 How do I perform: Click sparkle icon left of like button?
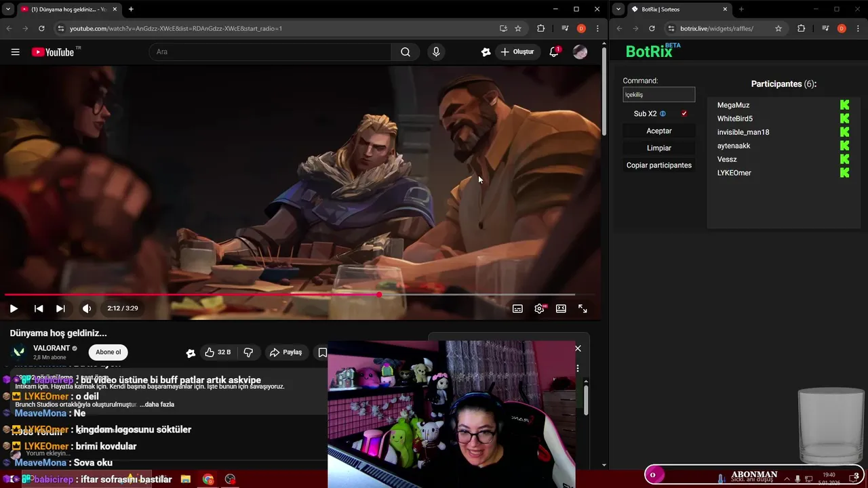[191, 352]
